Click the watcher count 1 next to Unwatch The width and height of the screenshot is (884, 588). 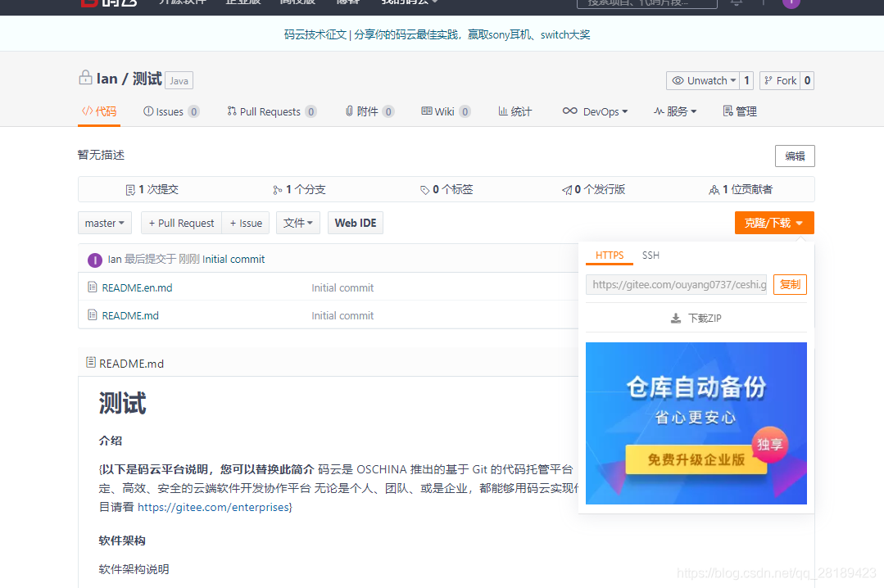point(746,80)
